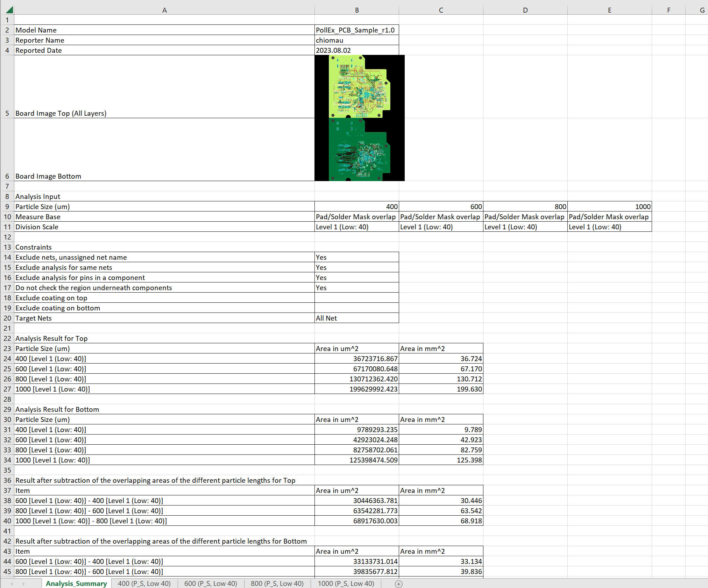Viewport: 708px width, 588px height.
Task: Click the bottom board image thumbnail
Action: click(359, 149)
